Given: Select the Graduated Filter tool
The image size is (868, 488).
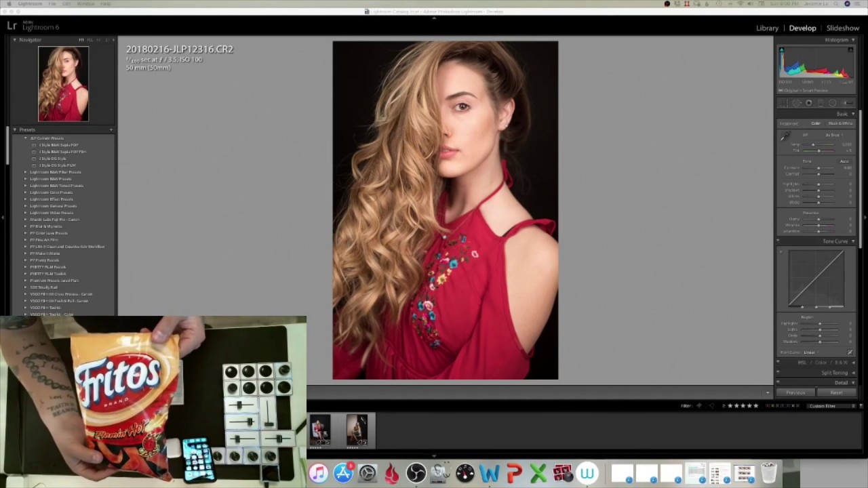Looking at the screenshot, I should click(821, 103).
